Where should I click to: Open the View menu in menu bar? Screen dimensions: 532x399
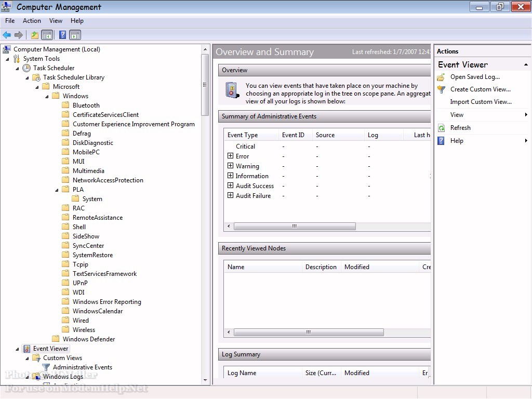[x=56, y=21]
